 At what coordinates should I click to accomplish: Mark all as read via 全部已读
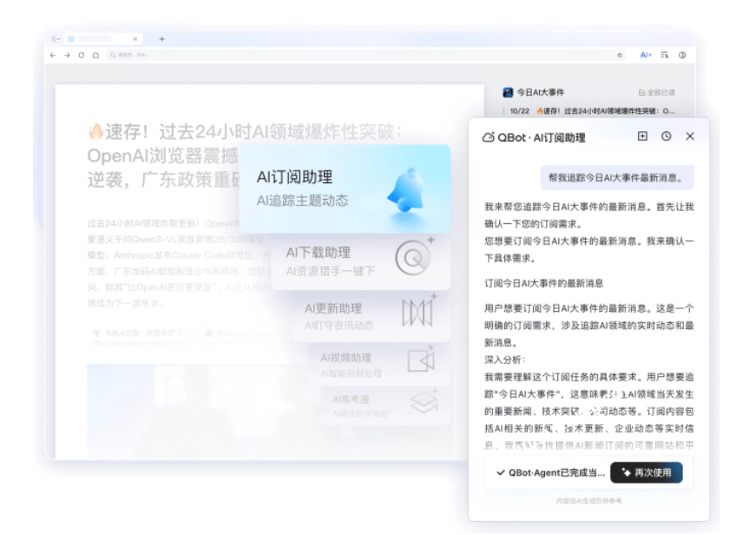pyautogui.click(x=656, y=92)
